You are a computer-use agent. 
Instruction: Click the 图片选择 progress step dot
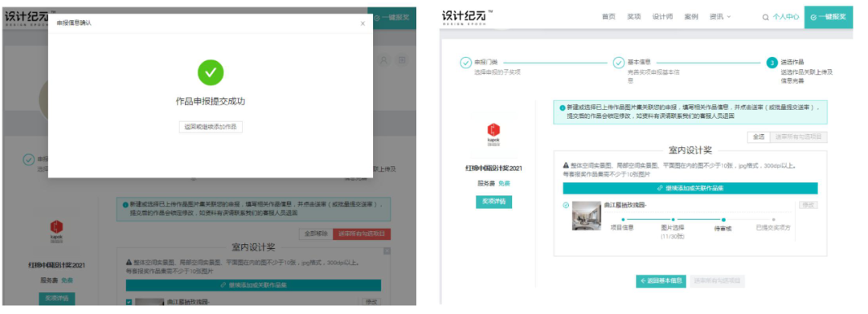pos(674,219)
